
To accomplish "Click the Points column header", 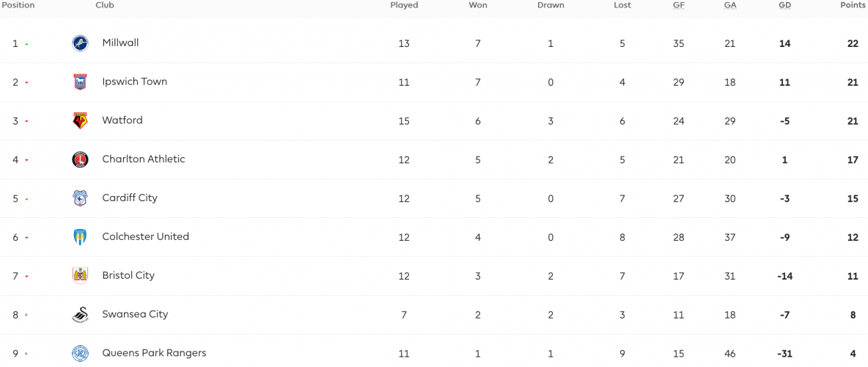I will 853,5.
